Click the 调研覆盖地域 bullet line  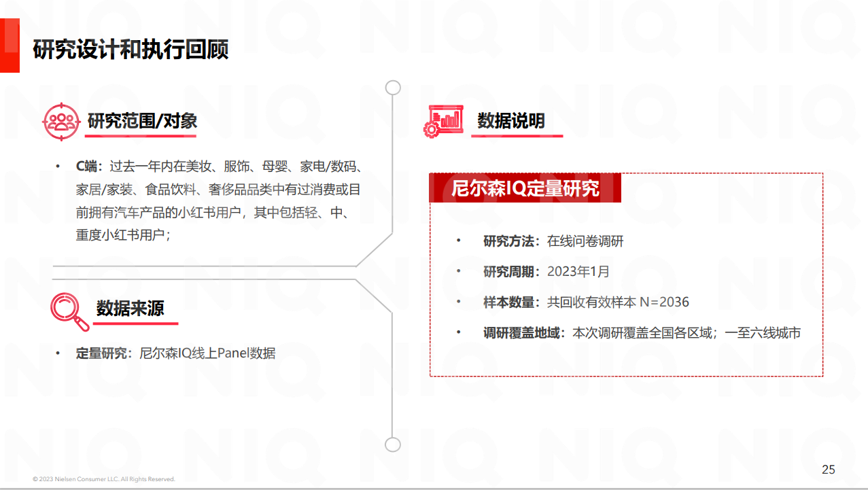pos(641,333)
